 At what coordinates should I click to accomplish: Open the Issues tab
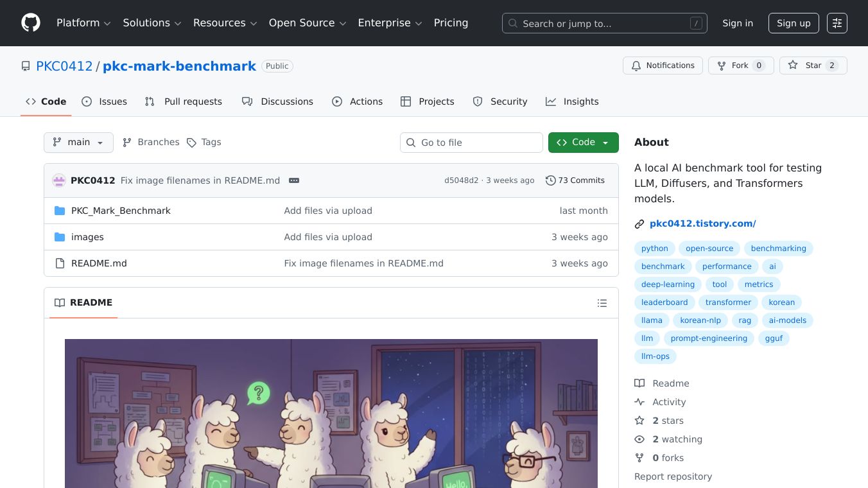point(105,101)
